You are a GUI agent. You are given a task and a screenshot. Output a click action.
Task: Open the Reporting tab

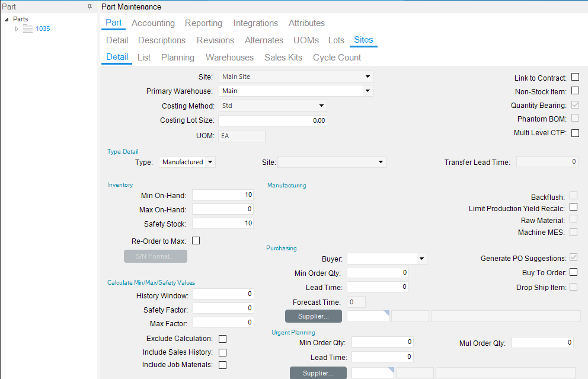pyautogui.click(x=203, y=23)
